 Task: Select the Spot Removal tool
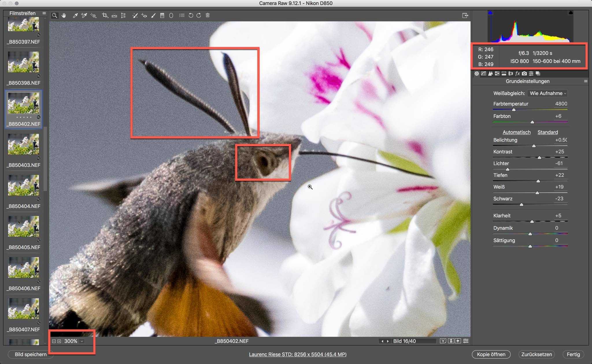click(x=135, y=15)
